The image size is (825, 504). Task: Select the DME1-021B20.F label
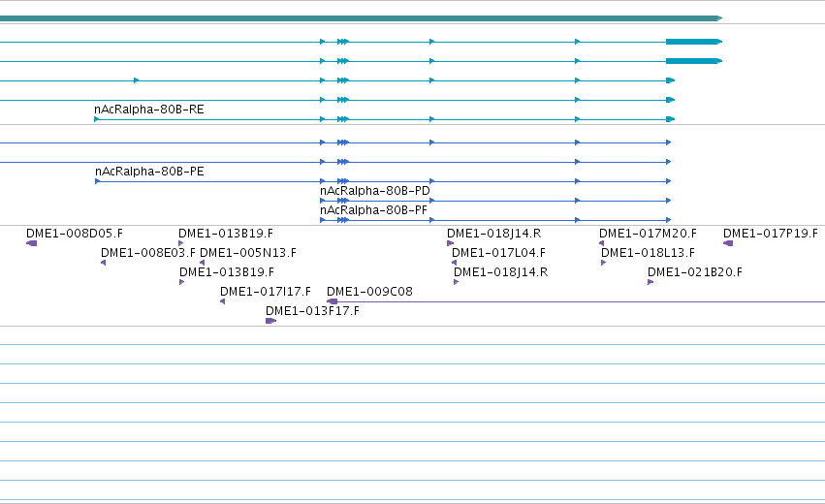694,272
